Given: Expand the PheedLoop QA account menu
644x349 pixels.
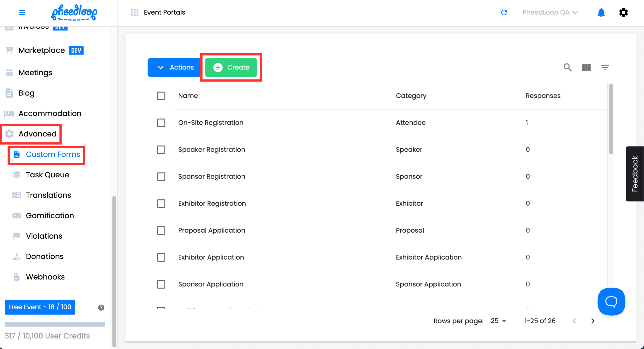Looking at the screenshot, I should 550,12.
